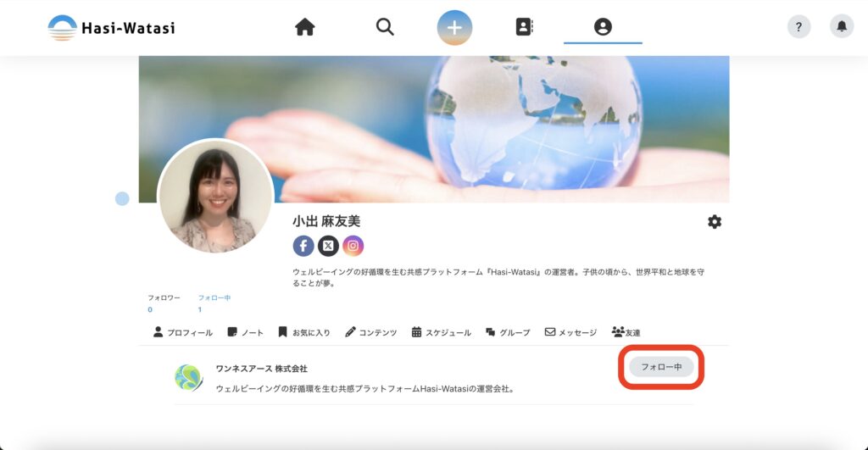The image size is (868, 450).
Task: Click the Hasi-Watasi logo
Action: pos(111,27)
